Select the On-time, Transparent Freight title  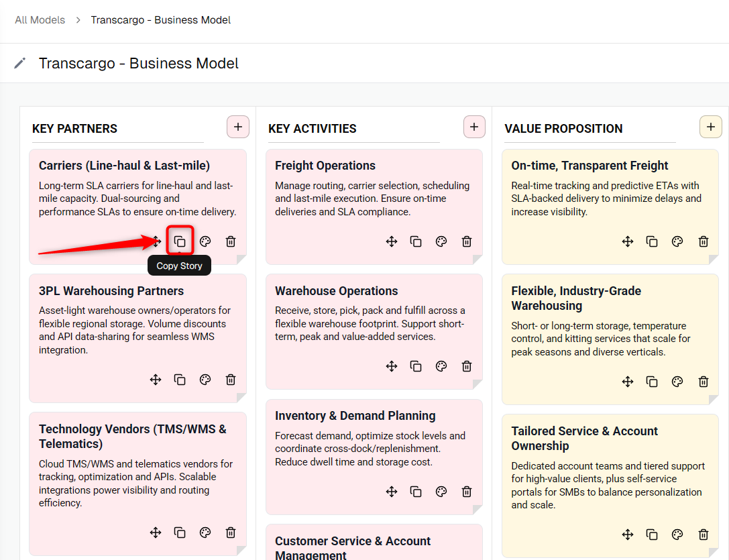(590, 166)
